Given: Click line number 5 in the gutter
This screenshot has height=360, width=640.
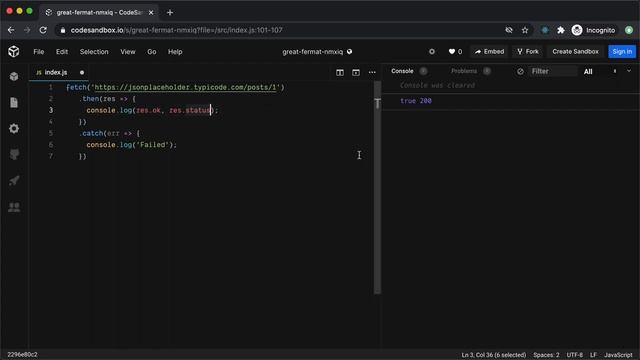Looking at the screenshot, I should (x=51, y=133).
